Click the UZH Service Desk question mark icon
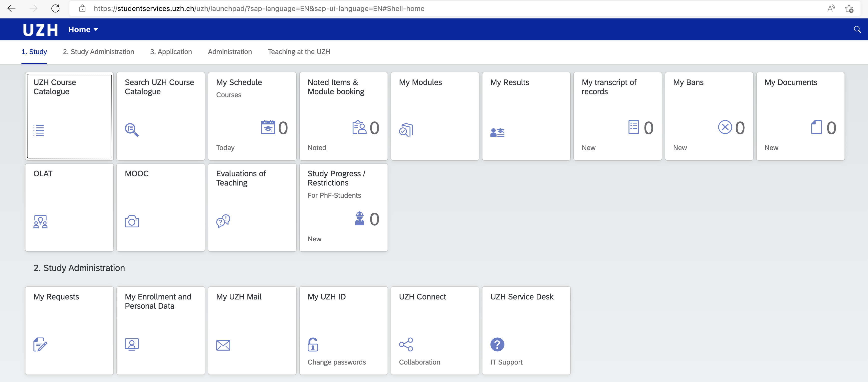 [497, 344]
